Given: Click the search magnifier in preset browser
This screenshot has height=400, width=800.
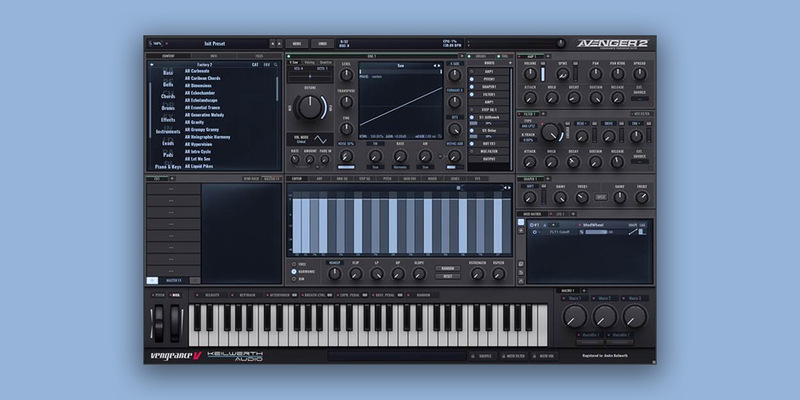Looking at the screenshot, I should pyautogui.click(x=276, y=65).
